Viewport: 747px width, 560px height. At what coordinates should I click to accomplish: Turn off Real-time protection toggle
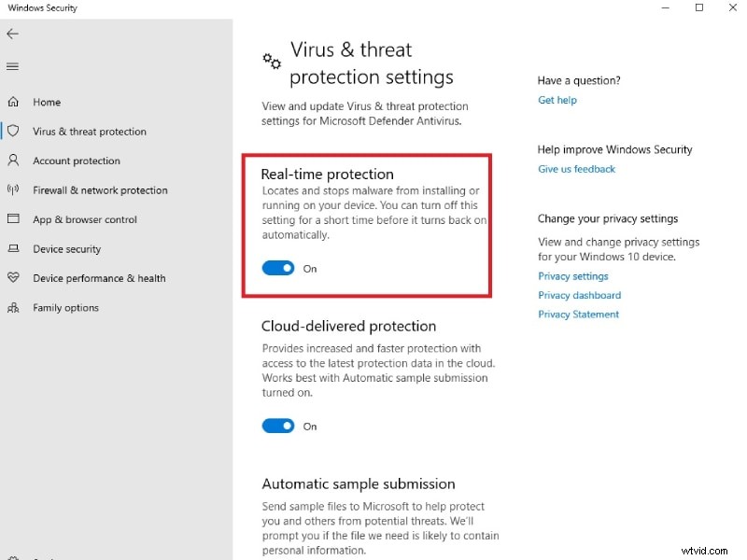(x=278, y=269)
